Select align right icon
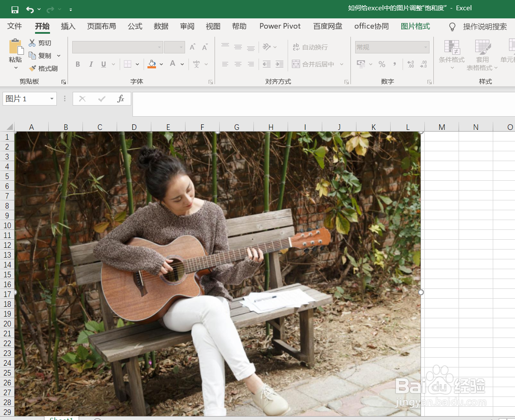 251,64
